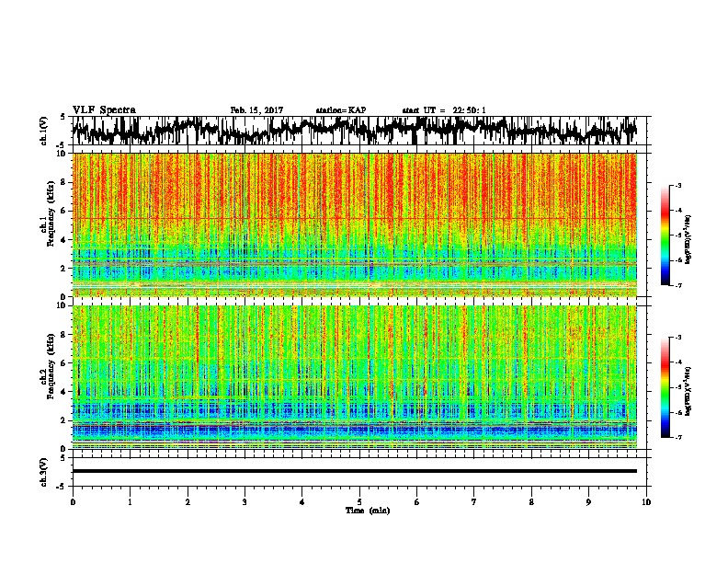Click time axis tick label "3"
This screenshot has height=563, width=728.
[x=245, y=502]
